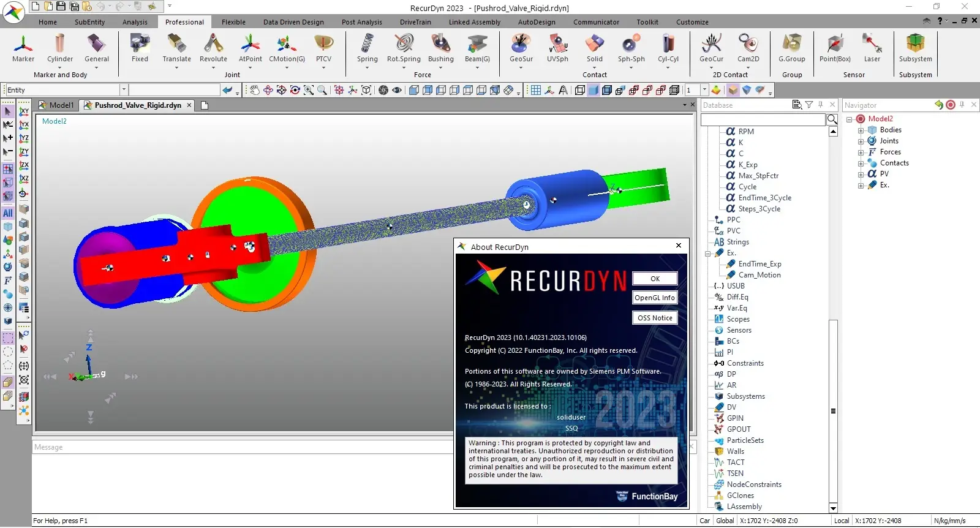Select ParticleSets in Database panel
This screenshot has width=980, height=528.
[745, 440]
